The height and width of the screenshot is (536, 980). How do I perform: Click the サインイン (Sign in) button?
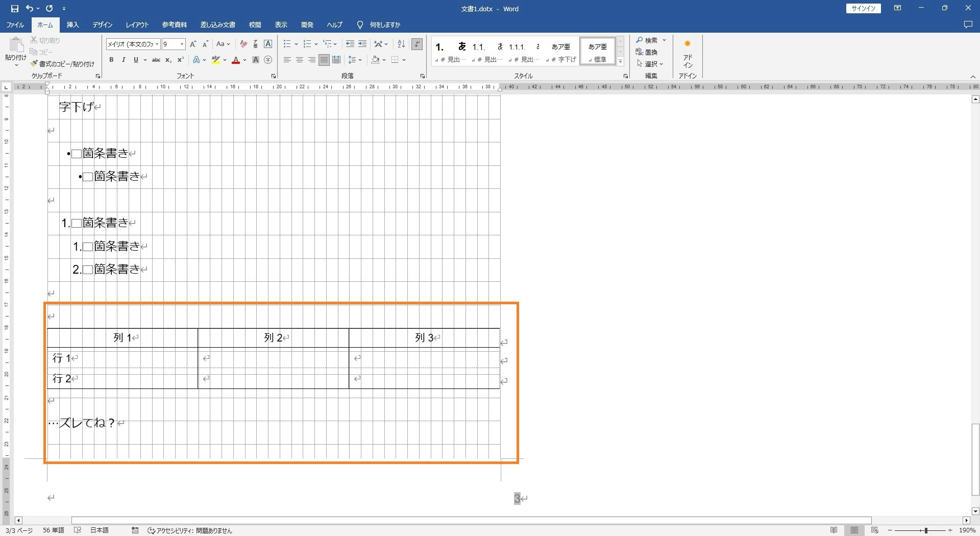point(863,8)
